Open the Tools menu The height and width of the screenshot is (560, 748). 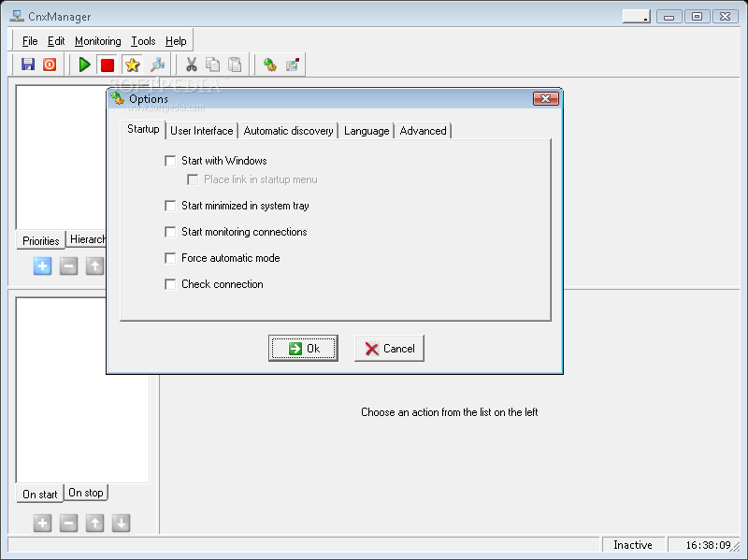click(x=143, y=41)
